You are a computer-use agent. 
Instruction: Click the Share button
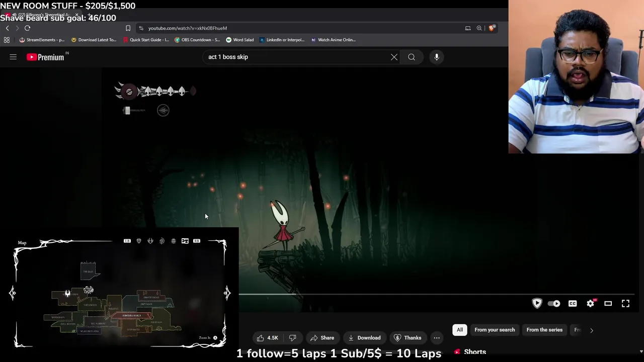(322, 338)
